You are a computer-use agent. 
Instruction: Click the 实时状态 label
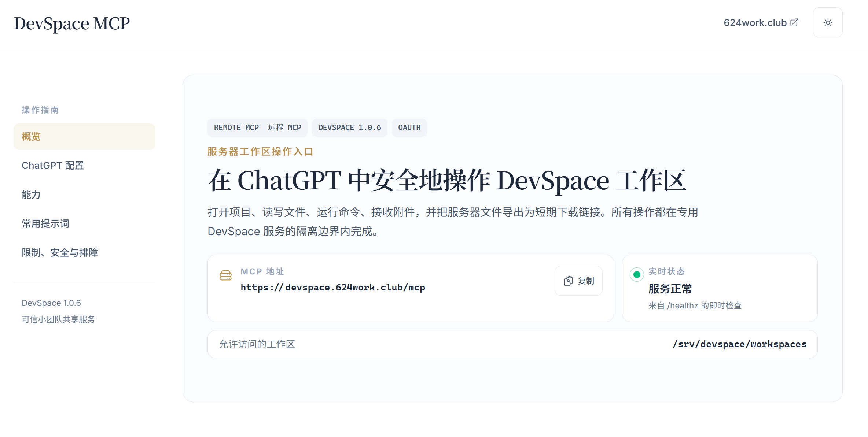667,271
